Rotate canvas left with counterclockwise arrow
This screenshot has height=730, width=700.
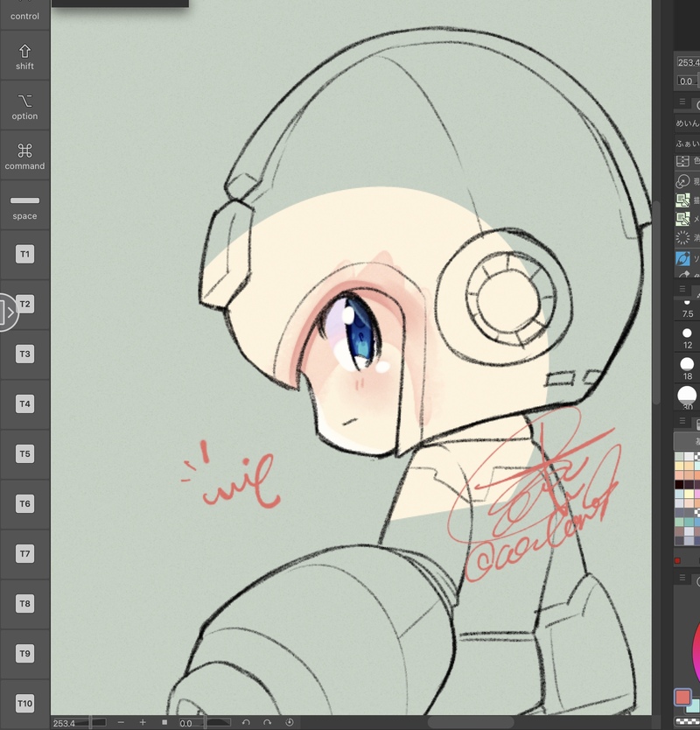[x=246, y=722]
